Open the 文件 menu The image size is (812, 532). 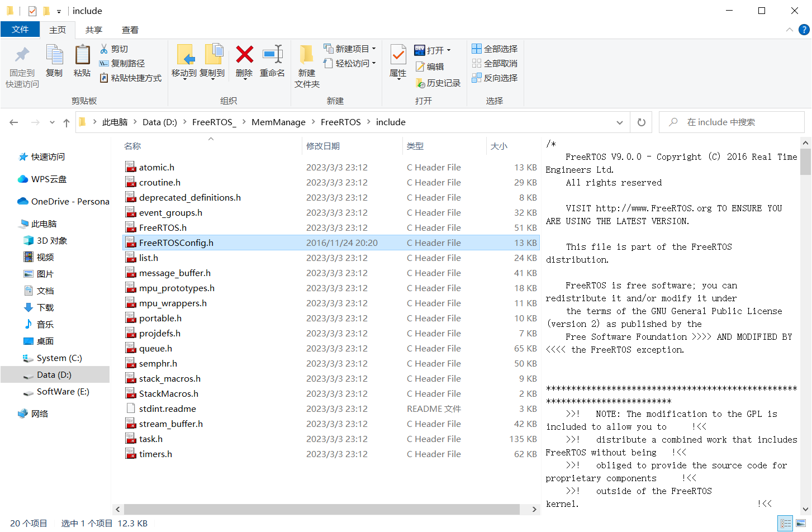tap(20, 30)
